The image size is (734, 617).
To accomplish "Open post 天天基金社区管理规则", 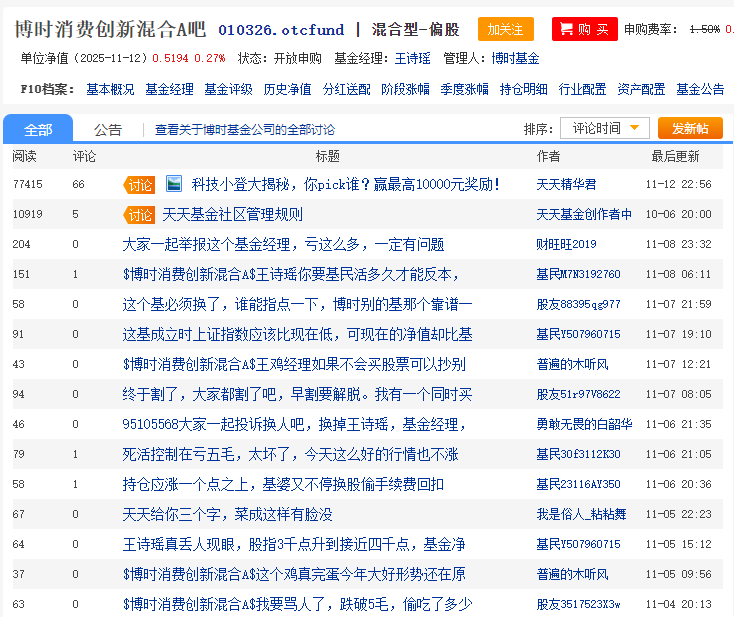I will coord(233,214).
